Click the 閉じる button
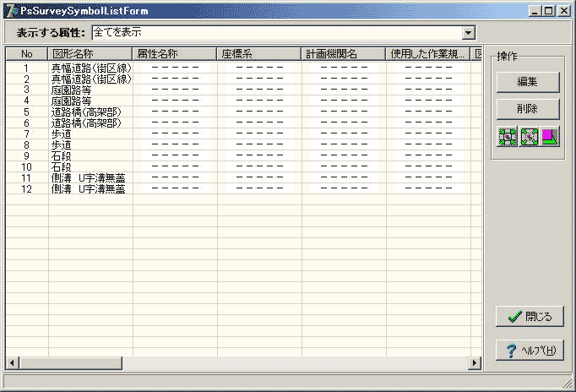This screenshot has height=392, width=576. (530, 316)
